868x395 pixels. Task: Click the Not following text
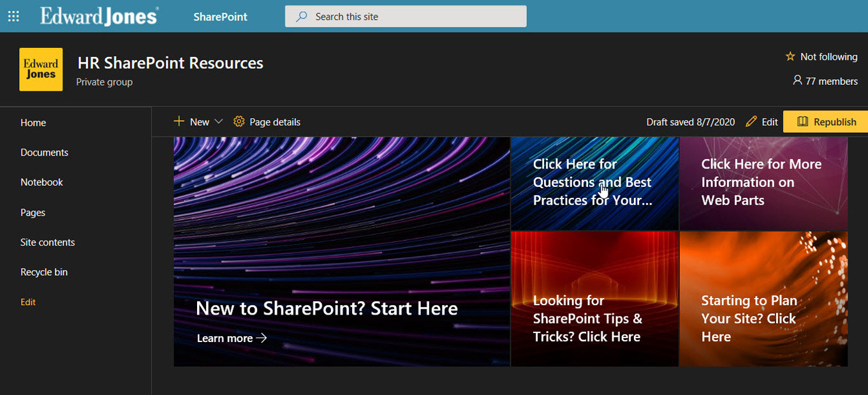pyautogui.click(x=829, y=57)
